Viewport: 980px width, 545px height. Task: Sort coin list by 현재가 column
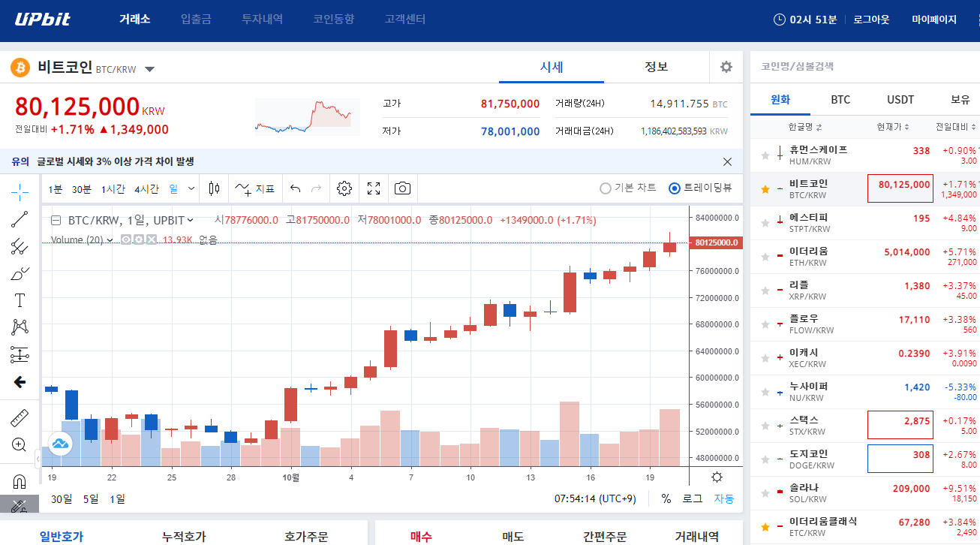click(x=893, y=127)
